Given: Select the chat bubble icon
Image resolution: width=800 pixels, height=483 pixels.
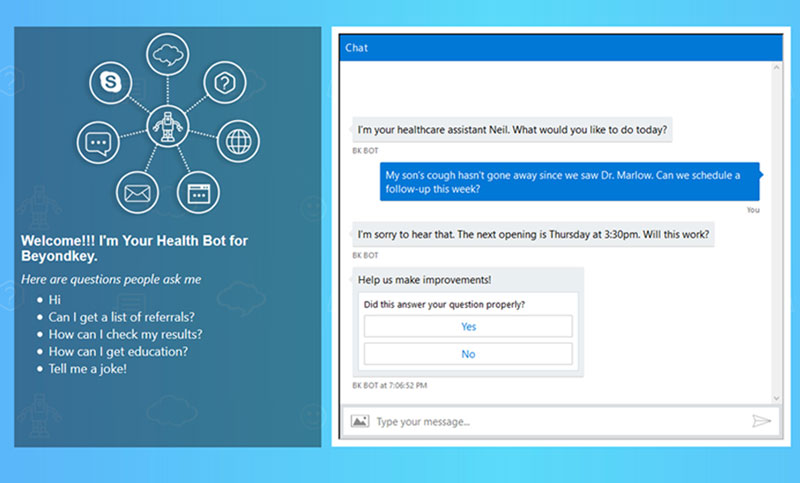Looking at the screenshot, I should (x=98, y=143).
